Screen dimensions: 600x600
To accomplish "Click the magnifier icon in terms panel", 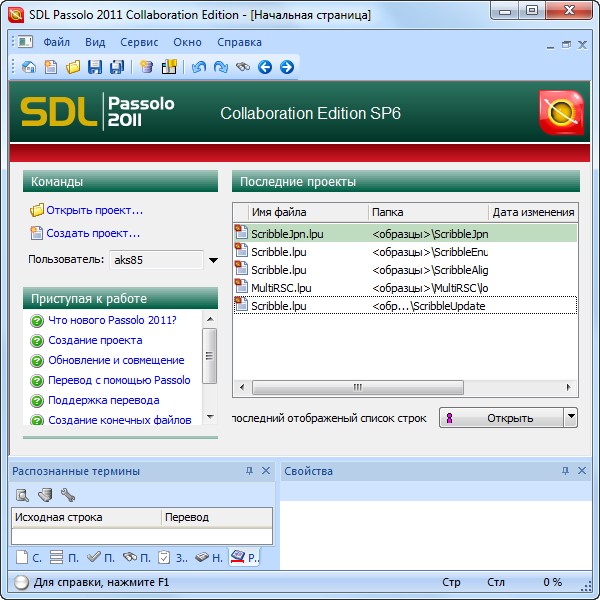I will coord(22,494).
